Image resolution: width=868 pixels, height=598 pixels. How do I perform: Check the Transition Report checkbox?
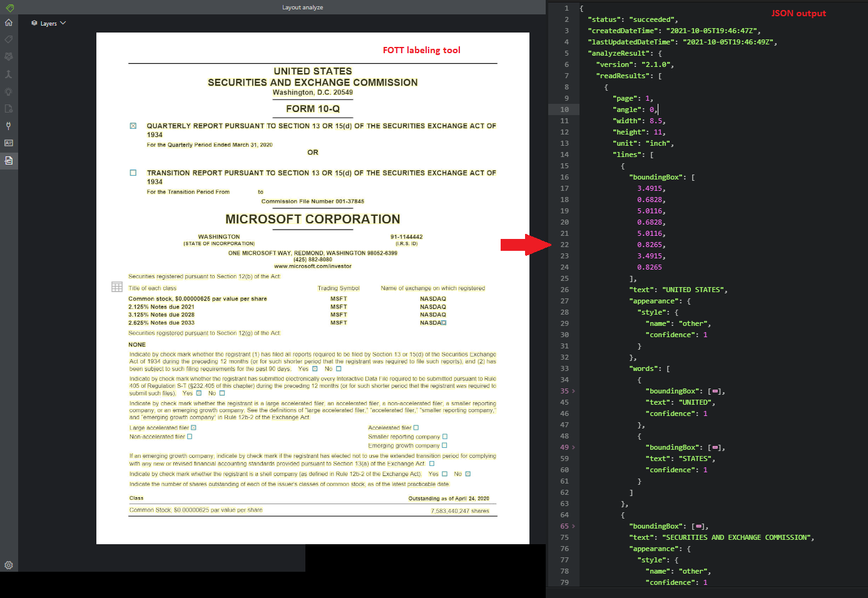click(x=132, y=173)
